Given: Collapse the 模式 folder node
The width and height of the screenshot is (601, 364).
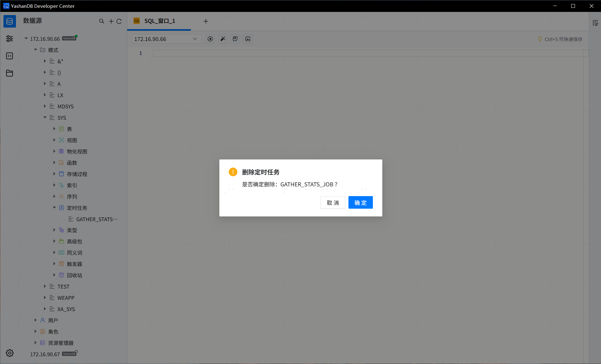Looking at the screenshot, I should tap(35, 50).
